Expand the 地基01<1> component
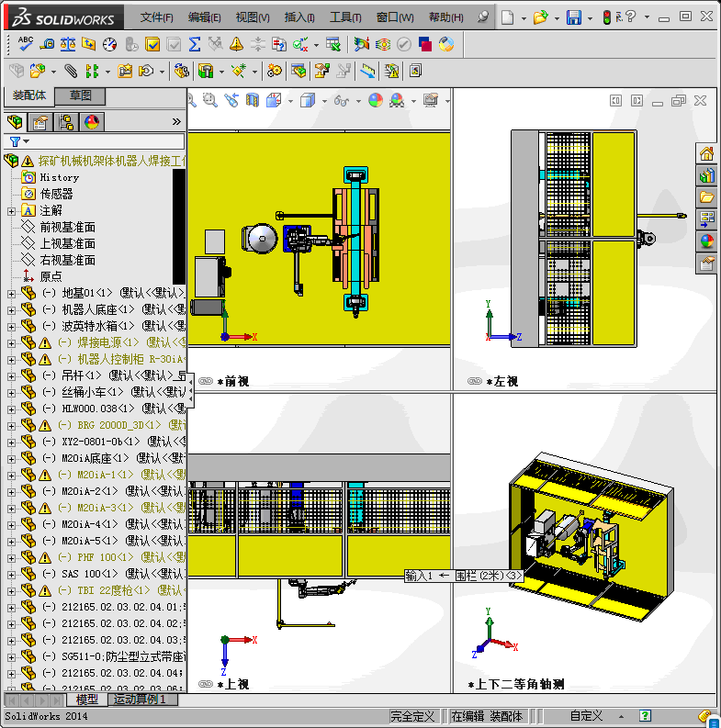The image size is (721, 728). tap(12, 294)
